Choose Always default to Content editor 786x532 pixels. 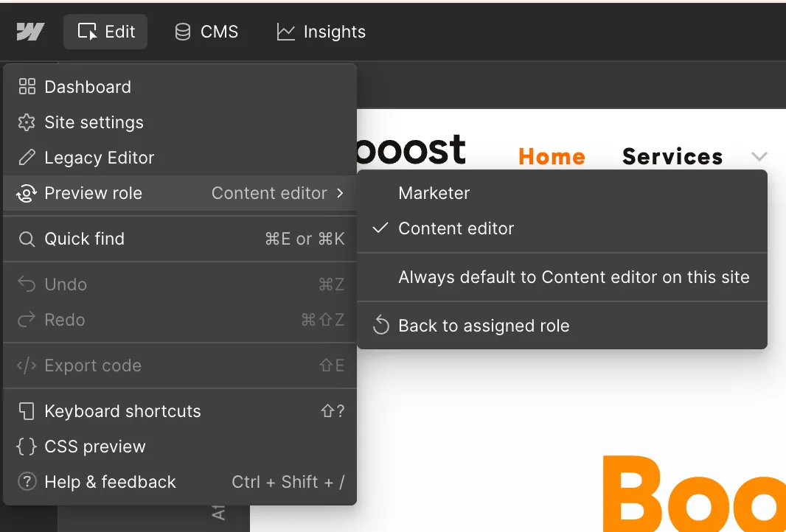tap(562, 277)
